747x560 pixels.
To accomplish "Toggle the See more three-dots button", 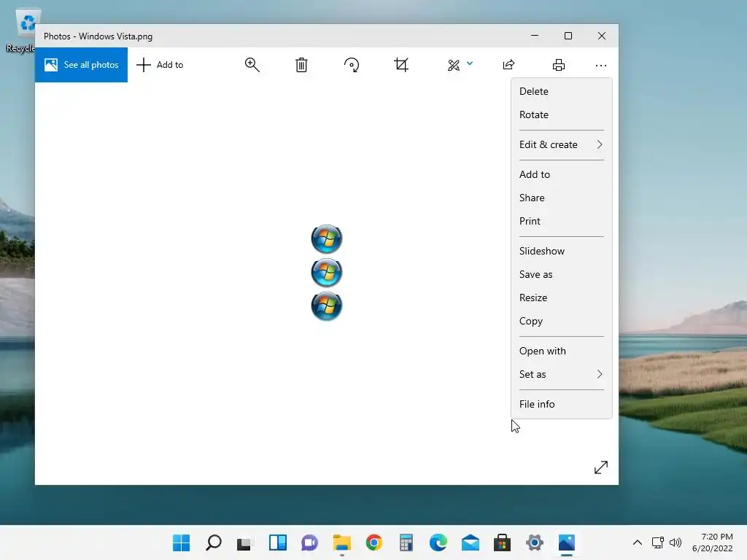I will (601, 65).
